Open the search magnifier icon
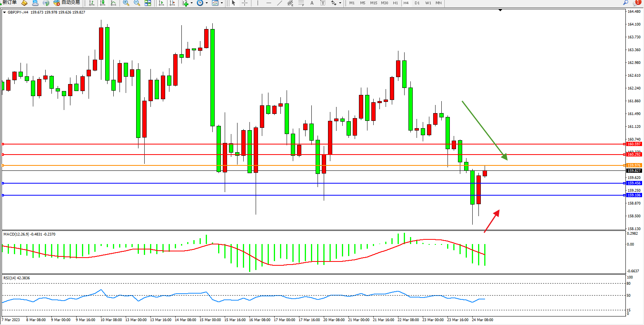The width and height of the screenshot is (644, 325). point(625,3)
